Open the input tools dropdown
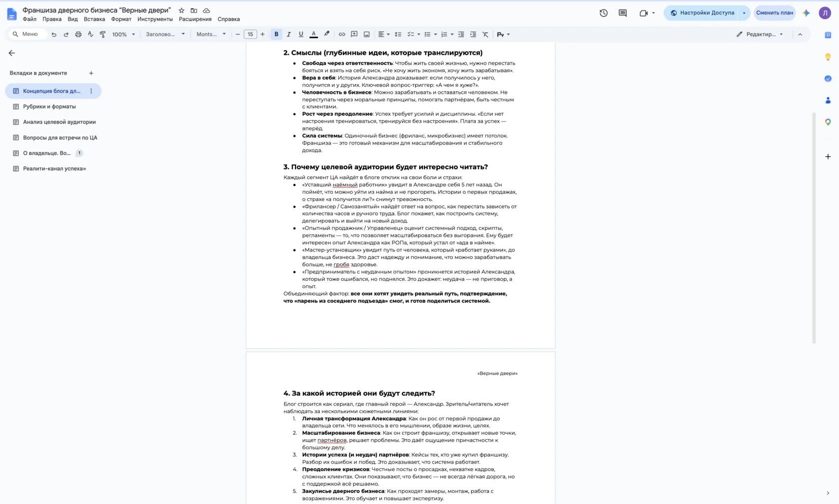The height and width of the screenshot is (504, 839). click(503, 34)
